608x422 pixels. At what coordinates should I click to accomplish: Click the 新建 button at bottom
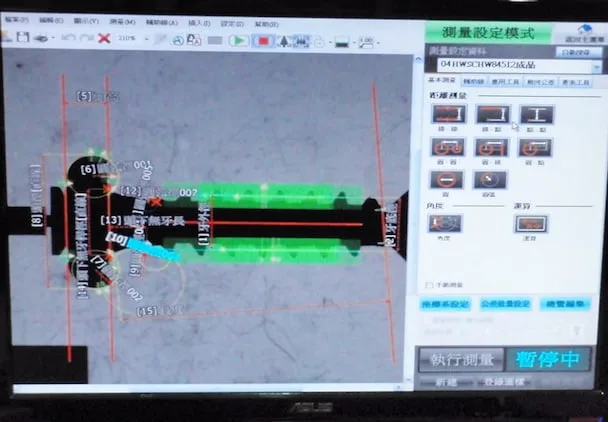(x=446, y=382)
